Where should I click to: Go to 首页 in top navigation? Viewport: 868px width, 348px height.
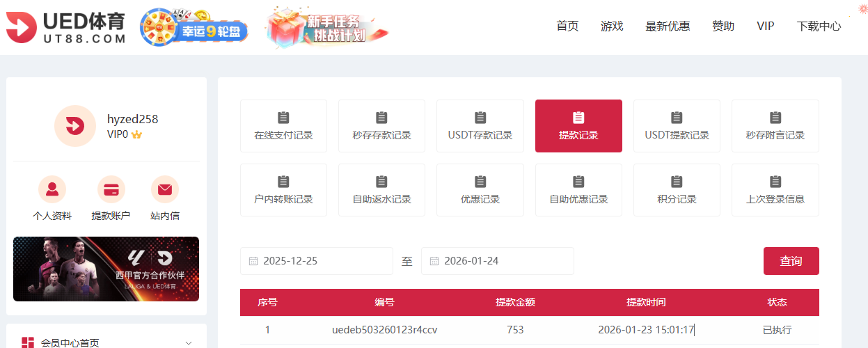(x=567, y=26)
